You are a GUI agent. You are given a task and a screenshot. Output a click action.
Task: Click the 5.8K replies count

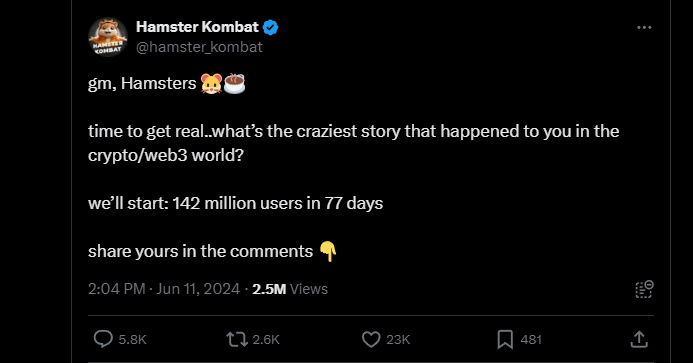pyautogui.click(x=132, y=340)
